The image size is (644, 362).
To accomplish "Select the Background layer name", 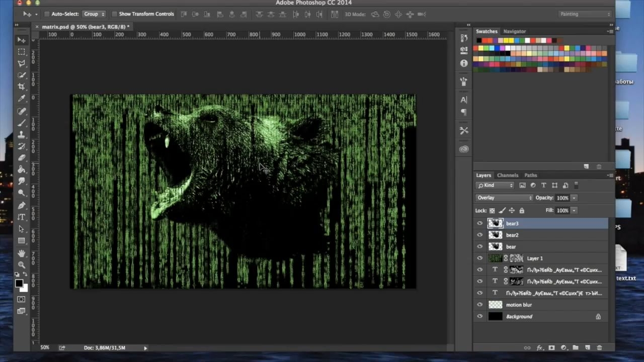I will coord(519,317).
